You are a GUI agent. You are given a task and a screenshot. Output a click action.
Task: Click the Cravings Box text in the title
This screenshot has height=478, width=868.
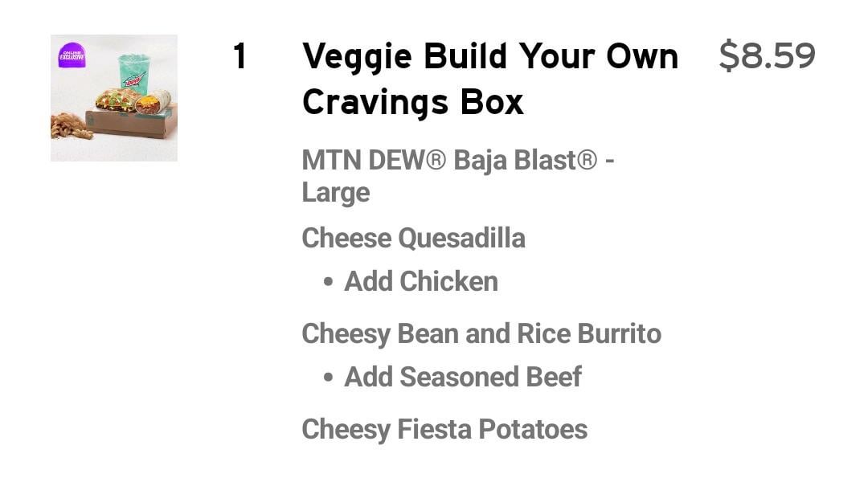coord(412,102)
